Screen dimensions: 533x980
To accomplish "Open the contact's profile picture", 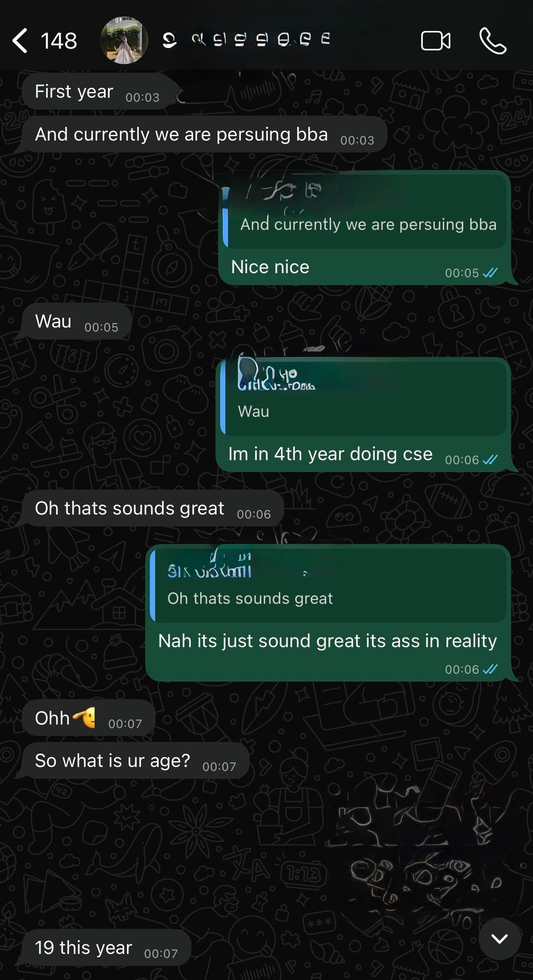I will click(124, 40).
